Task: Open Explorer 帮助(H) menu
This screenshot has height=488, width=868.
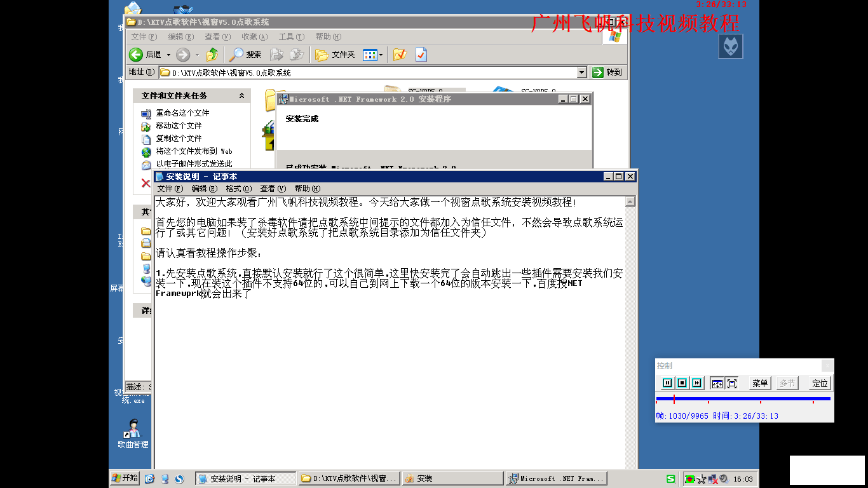Action: click(x=328, y=37)
